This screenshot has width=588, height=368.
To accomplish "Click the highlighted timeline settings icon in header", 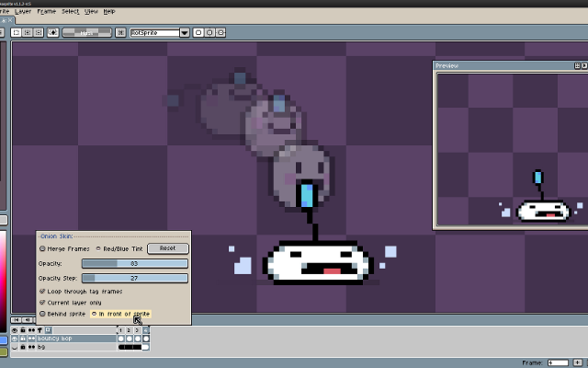I will pyautogui.click(x=49, y=330).
